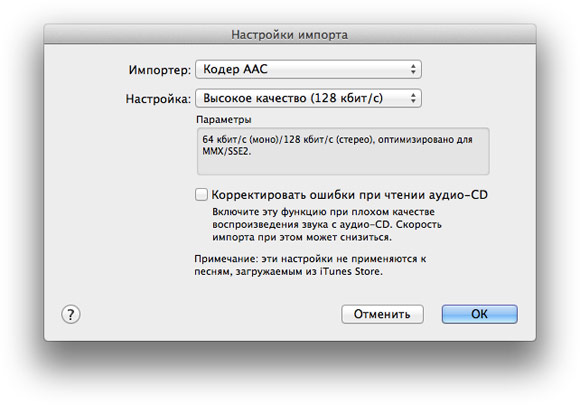The image size is (580, 405).
Task: Click the Корректировать ошибки при чтении label text
Action: coord(318,195)
